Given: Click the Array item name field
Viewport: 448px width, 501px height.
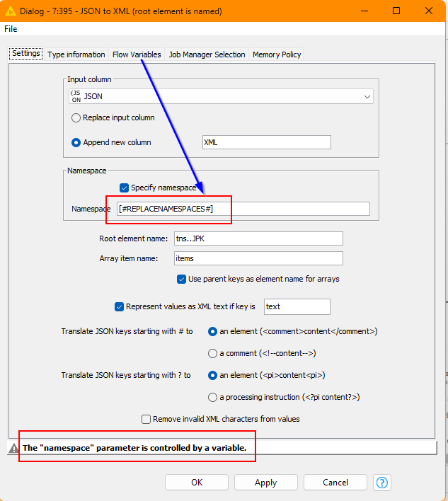Looking at the screenshot, I should 257,259.
